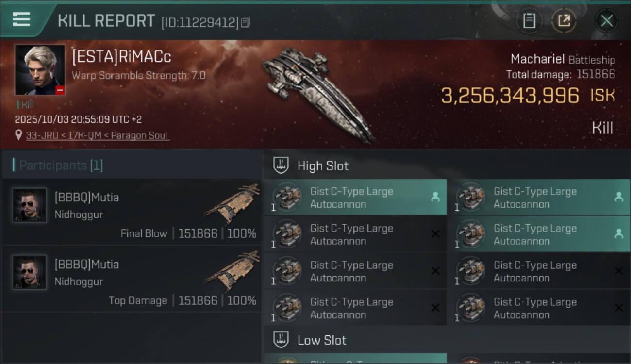The width and height of the screenshot is (631, 364).
Task: Select the [ESTA]RiMACc victim name
Action: 121,57
